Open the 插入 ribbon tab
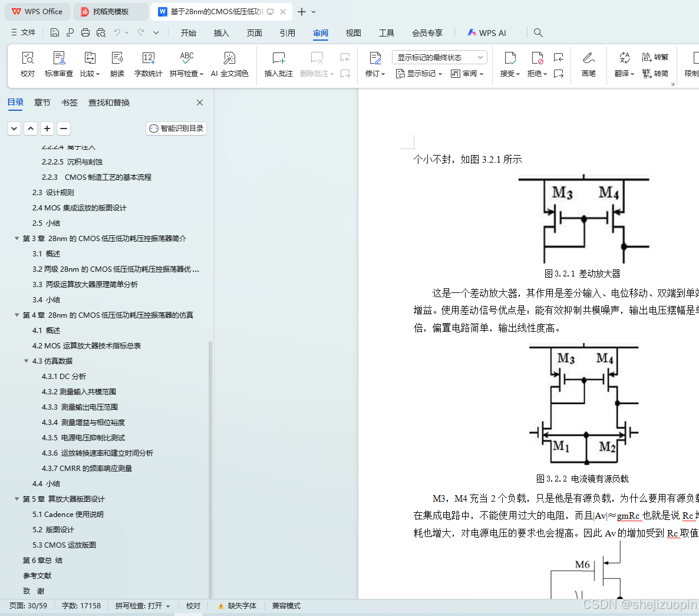Viewport: 699px width, 616px height. pyautogui.click(x=221, y=32)
